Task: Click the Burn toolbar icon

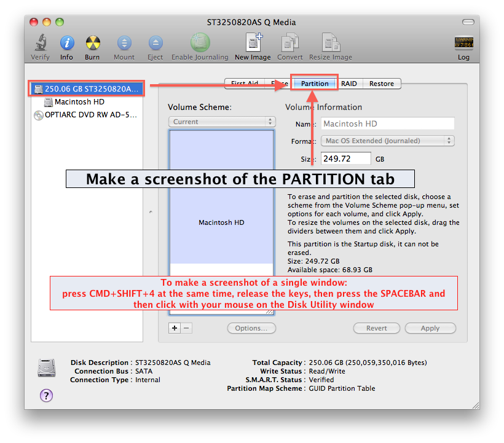Action: click(93, 42)
